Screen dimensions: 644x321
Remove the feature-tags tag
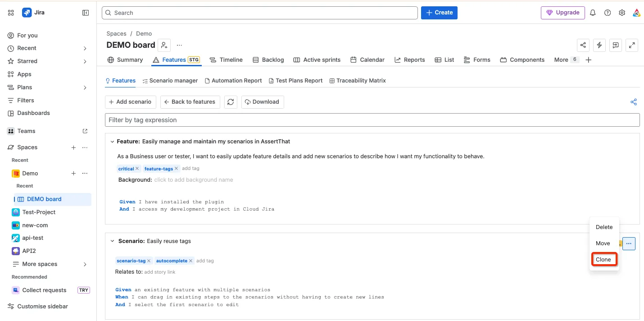coord(177,169)
